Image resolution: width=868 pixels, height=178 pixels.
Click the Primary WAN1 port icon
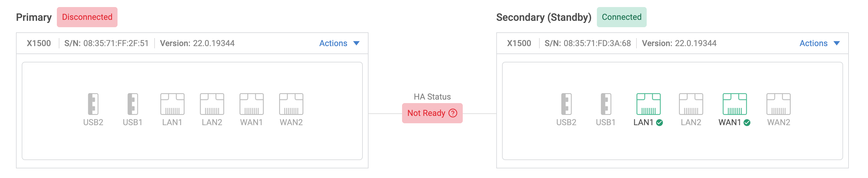click(251, 104)
